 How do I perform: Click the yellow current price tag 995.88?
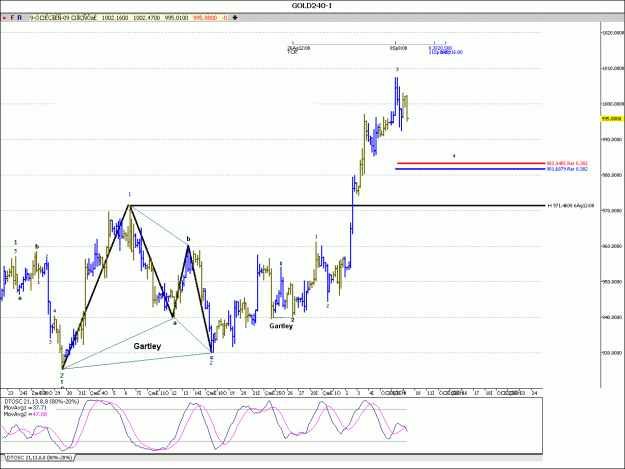pyautogui.click(x=613, y=119)
